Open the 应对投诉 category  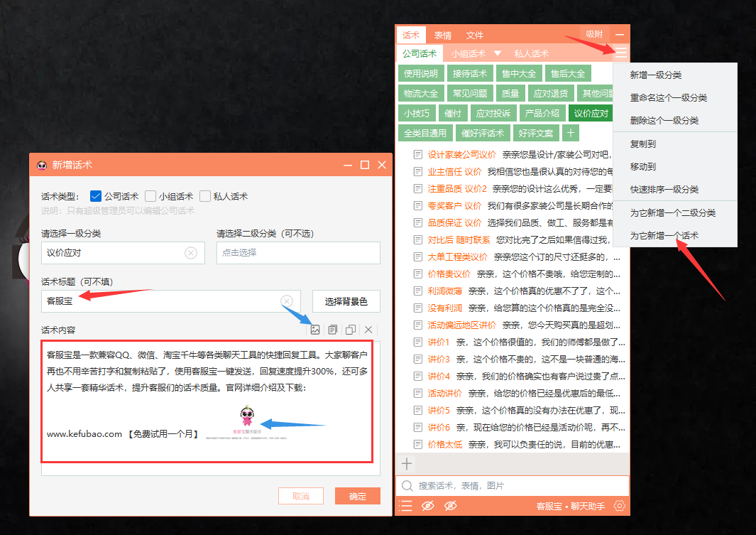click(x=493, y=113)
